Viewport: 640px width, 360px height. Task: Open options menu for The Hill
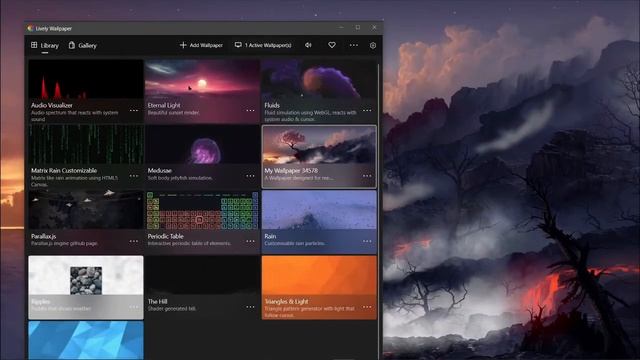click(250, 307)
